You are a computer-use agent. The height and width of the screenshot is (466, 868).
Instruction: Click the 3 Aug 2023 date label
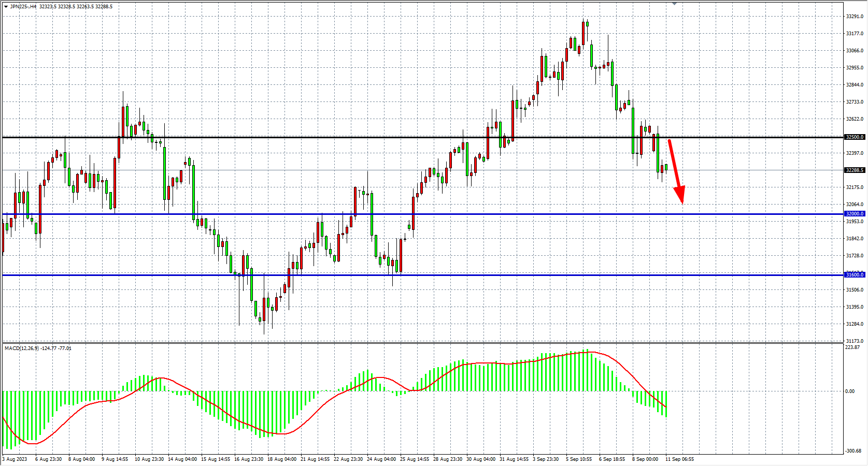(x=15, y=459)
